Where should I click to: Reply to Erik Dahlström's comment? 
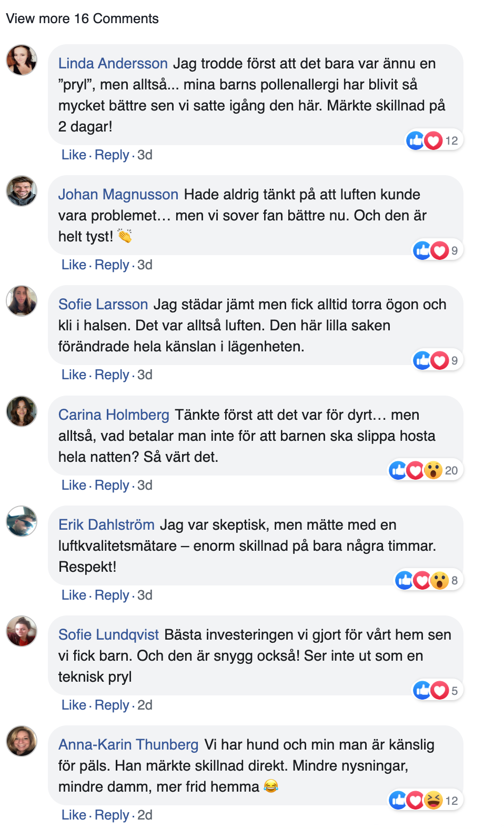[x=112, y=595]
